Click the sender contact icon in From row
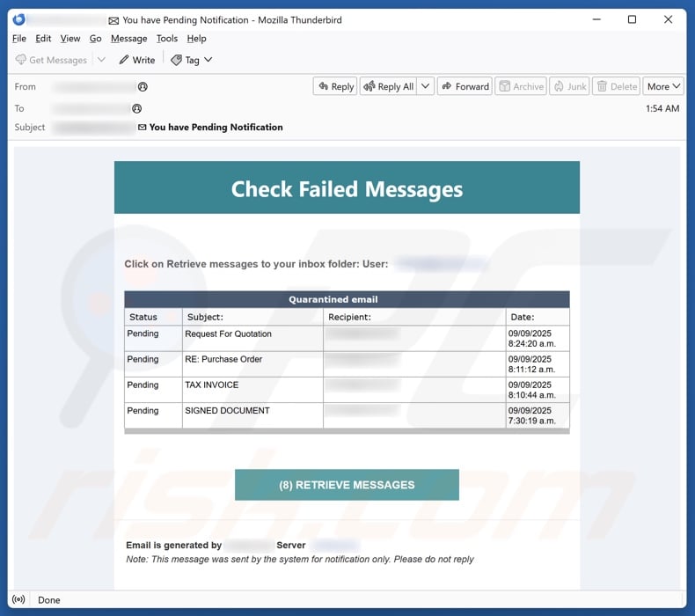695x616 pixels. click(143, 86)
